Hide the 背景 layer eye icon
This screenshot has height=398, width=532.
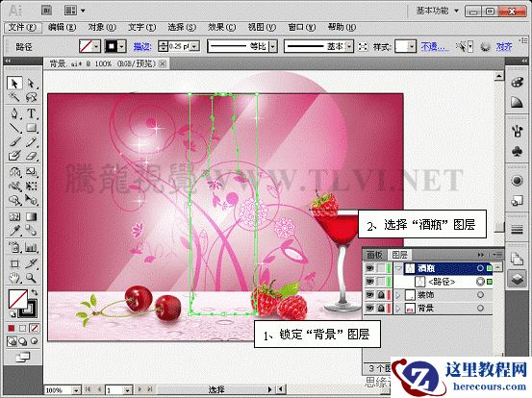click(369, 309)
